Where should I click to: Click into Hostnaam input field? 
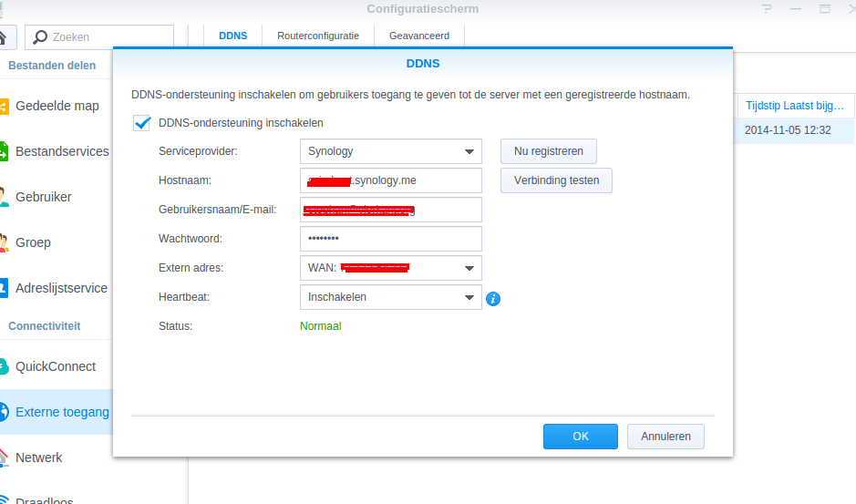(391, 180)
